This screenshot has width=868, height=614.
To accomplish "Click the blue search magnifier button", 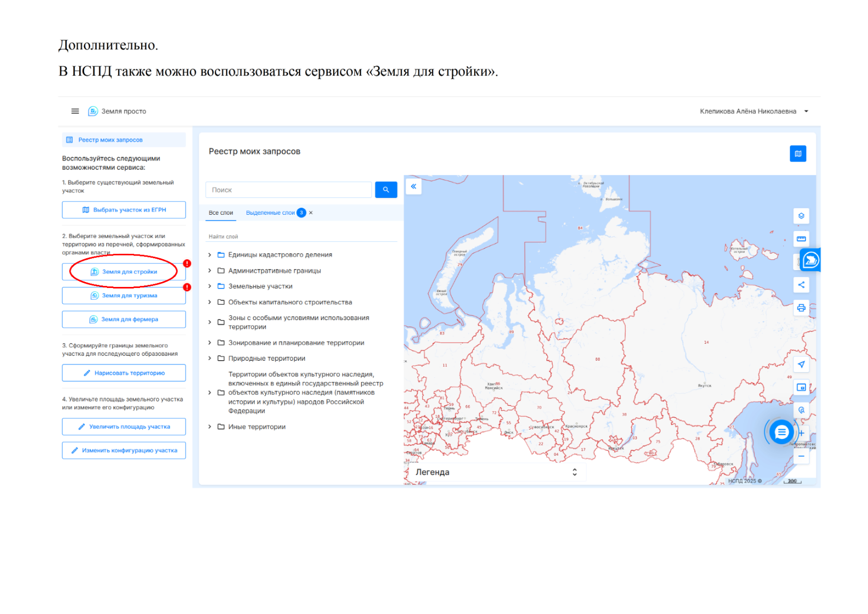I will [386, 190].
